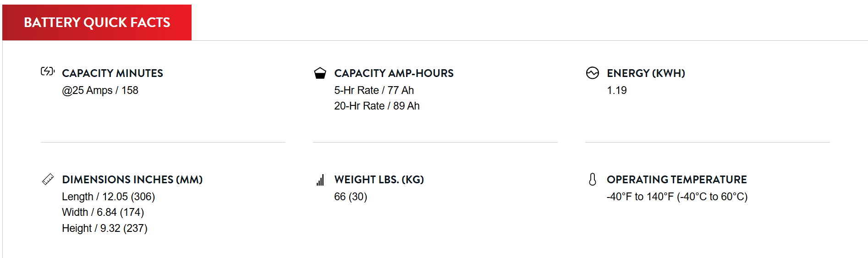Image resolution: width=868 pixels, height=258 pixels.
Task: Click the 1.19 energy value
Action: coord(617,90)
